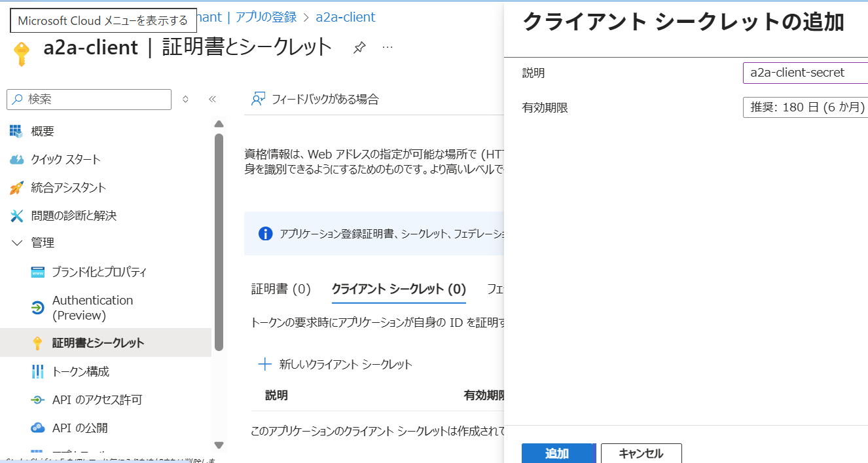Pin the a2a-client page
Screen dimensions: 868x463
[359, 48]
